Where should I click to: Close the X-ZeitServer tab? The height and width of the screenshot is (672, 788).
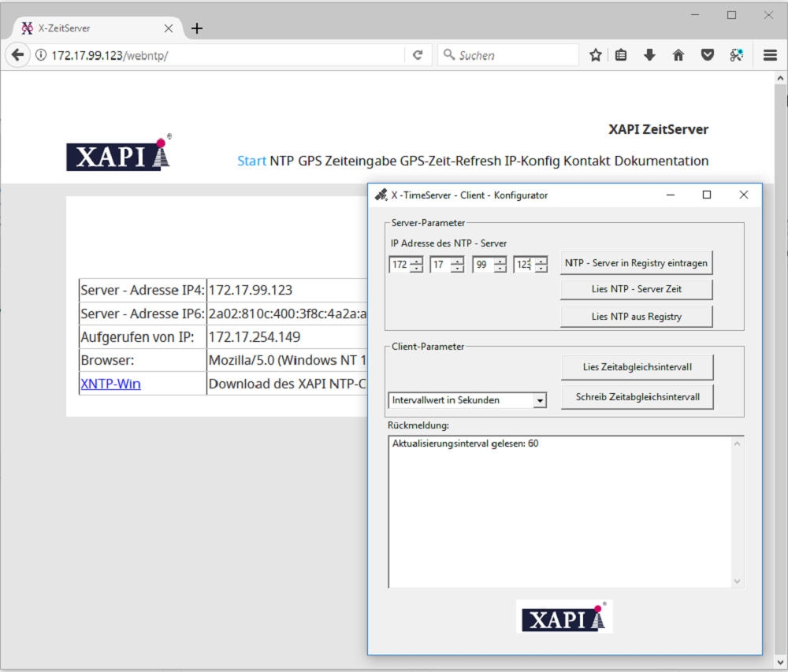[x=169, y=28]
